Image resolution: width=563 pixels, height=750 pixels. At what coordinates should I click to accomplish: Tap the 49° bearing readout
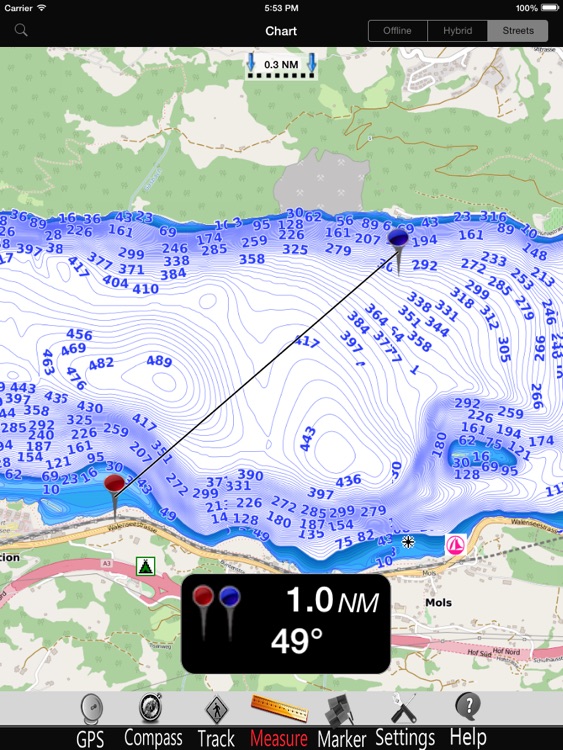(x=297, y=641)
